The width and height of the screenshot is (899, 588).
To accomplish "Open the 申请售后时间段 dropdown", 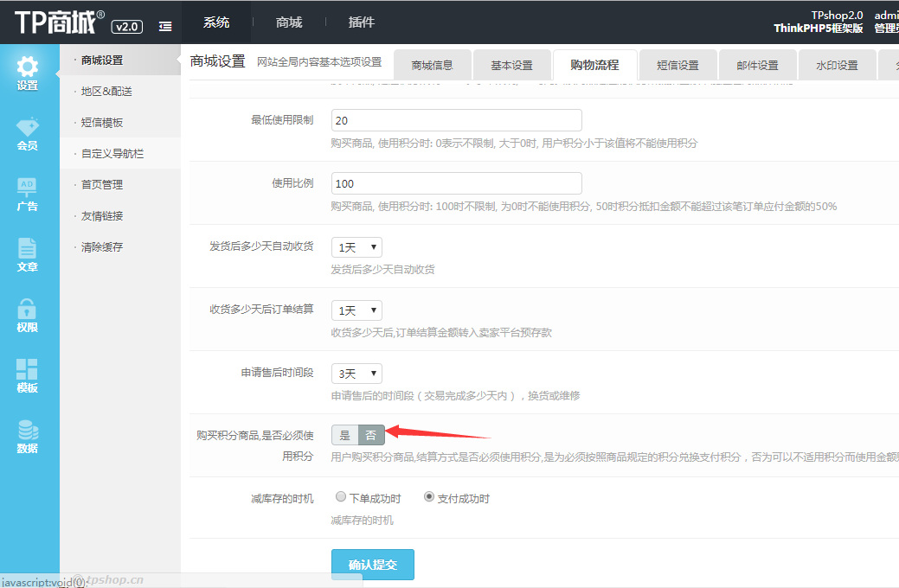I will [356, 374].
